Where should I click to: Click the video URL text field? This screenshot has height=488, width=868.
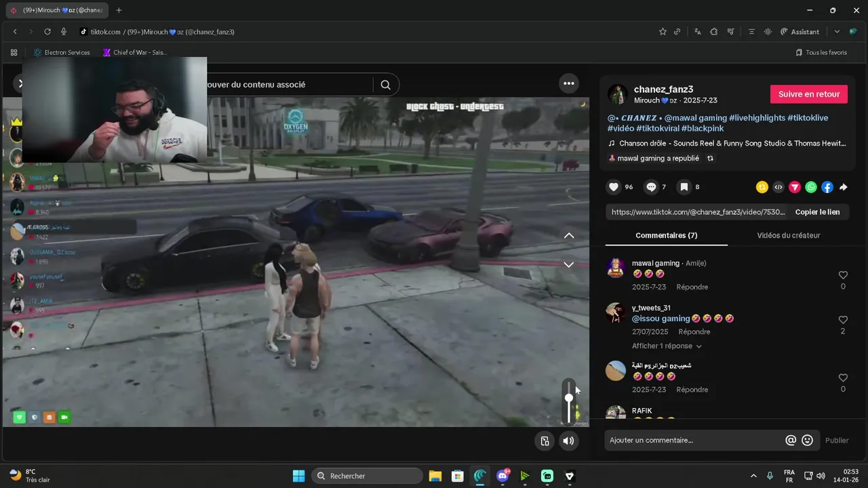(x=698, y=212)
